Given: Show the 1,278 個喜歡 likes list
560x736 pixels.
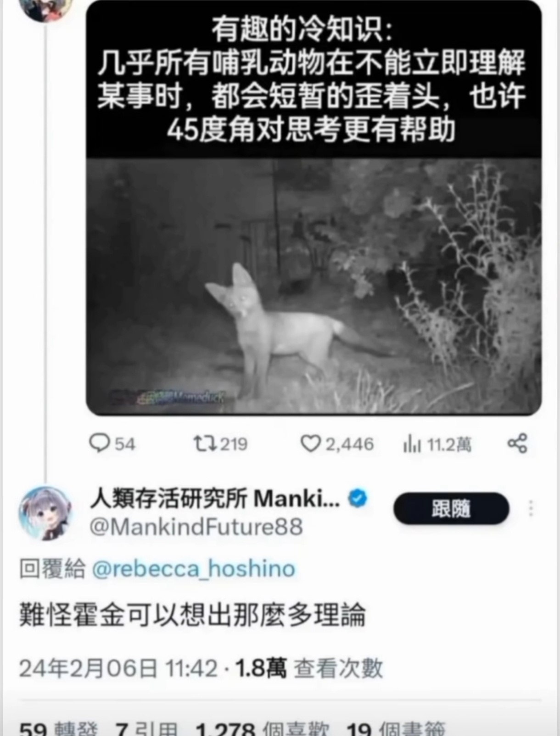Looking at the screenshot, I should [x=263, y=729].
